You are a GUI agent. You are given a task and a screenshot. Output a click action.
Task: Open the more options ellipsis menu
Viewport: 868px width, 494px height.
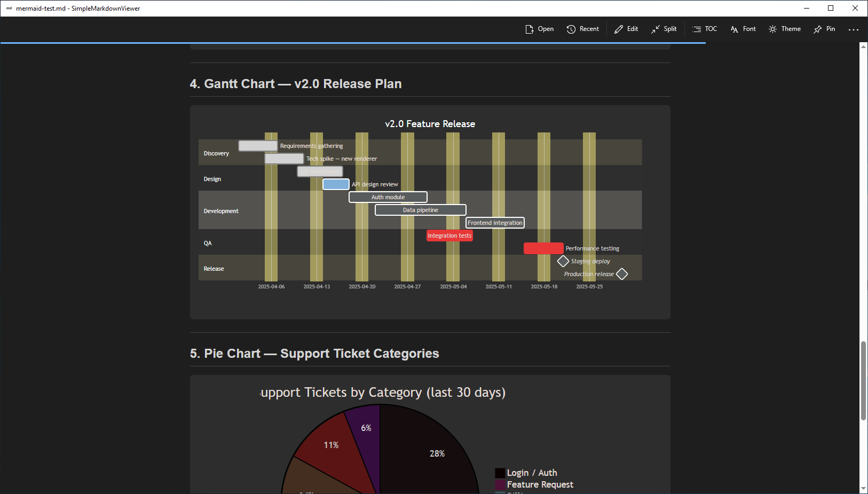point(854,29)
